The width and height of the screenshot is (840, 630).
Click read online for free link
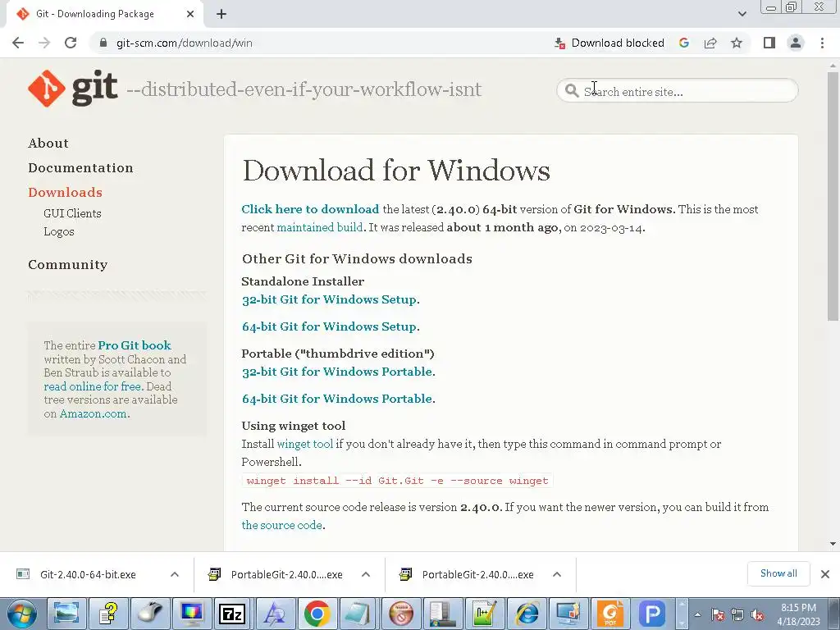[x=93, y=386]
